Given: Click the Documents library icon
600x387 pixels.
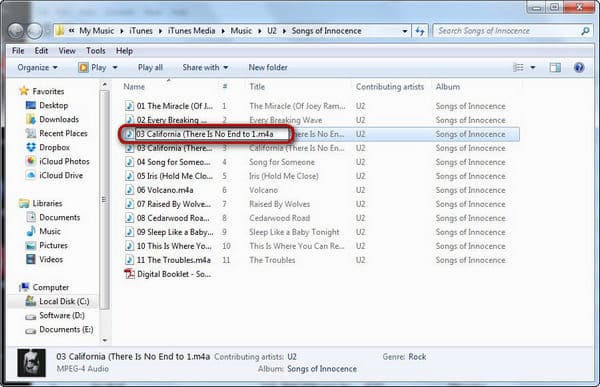Looking at the screenshot, I should pos(31,217).
